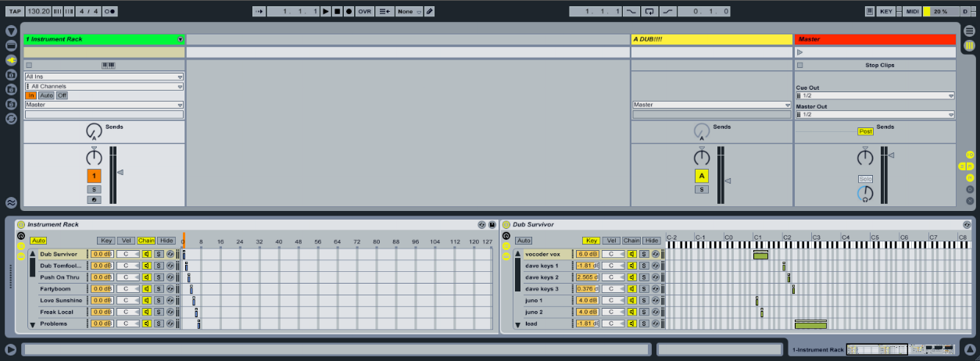Toggle Instrument Rack device activator

coord(21,225)
